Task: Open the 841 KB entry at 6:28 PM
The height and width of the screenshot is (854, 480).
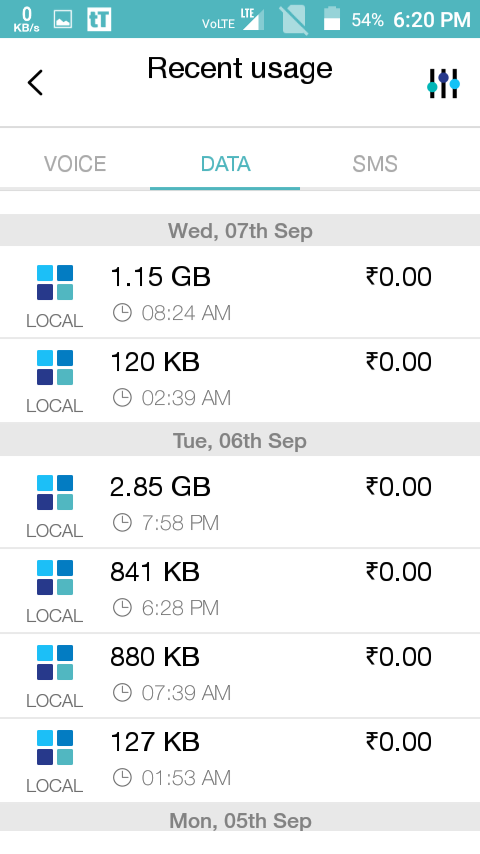Action: (240, 590)
